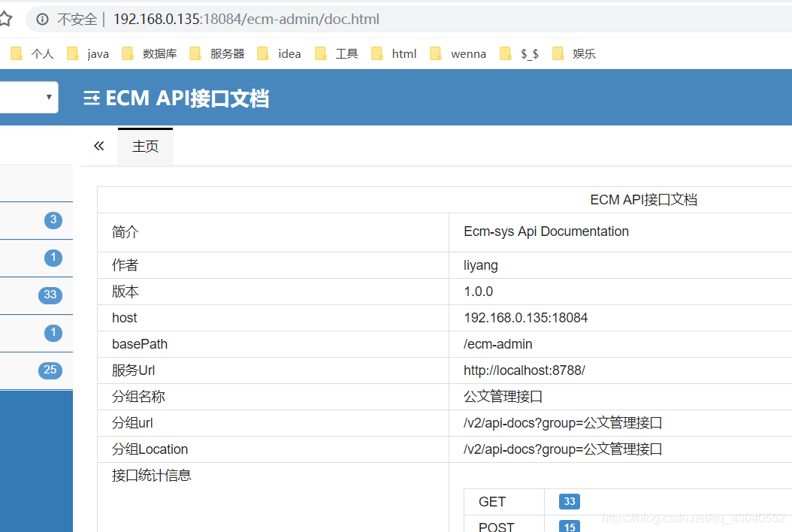Click the 接口统计信息 row label
This screenshot has height=532, width=792.
point(151,476)
